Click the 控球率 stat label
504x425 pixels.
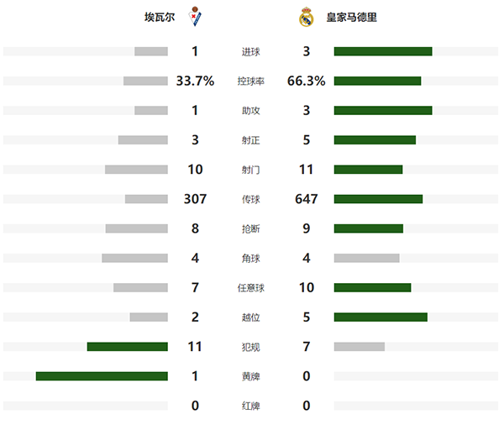[x=250, y=81]
